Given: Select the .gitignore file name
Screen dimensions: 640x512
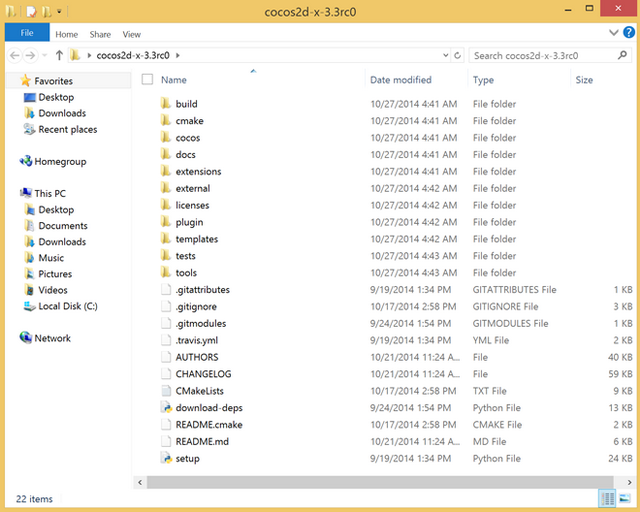Looking at the screenshot, I should click(x=196, y=307).
